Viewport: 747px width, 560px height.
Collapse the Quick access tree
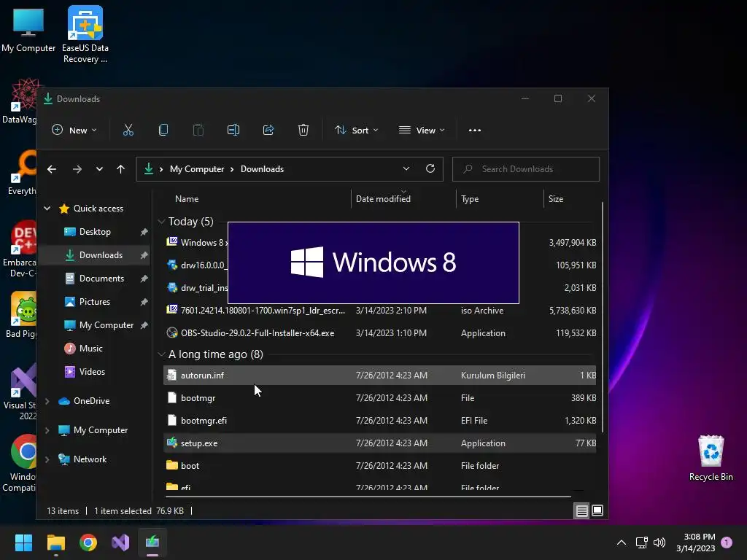tap(47, 208)
